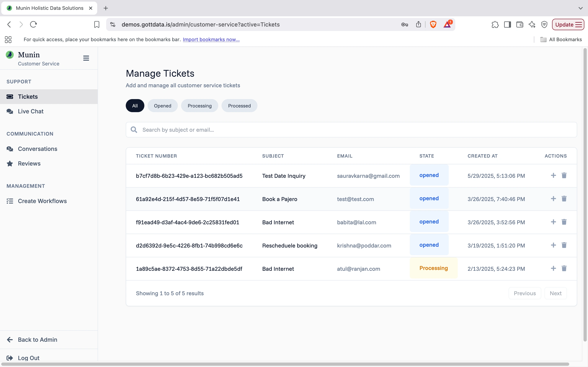Click the Next pagination button
The width and height of the screenshot is (588, 367).
coord(556,293)
